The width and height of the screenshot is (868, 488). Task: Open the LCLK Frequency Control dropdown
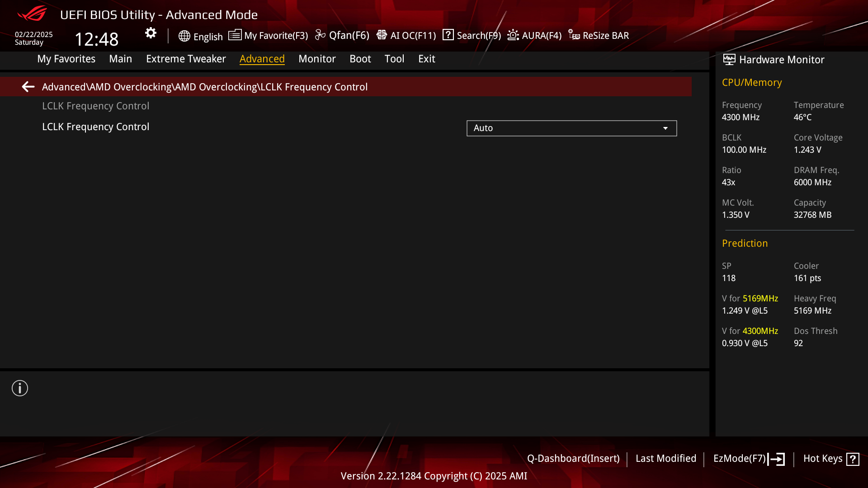pos(571,128)
